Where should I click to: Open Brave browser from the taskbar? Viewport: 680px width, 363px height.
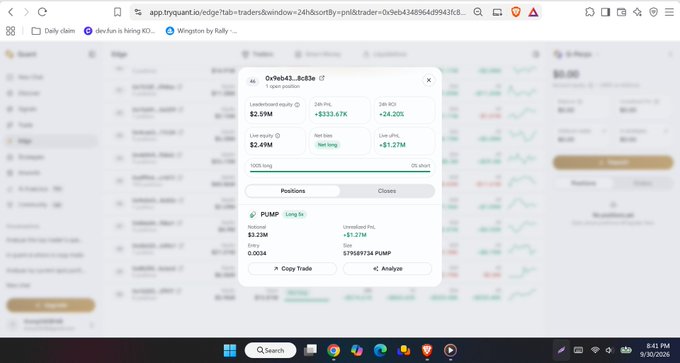point(427,350)
